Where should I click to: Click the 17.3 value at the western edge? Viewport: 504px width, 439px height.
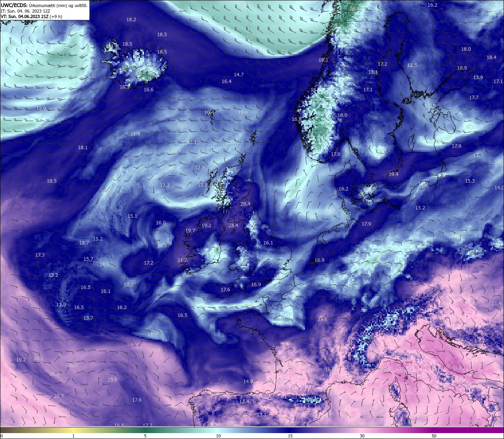tap(40, 255)
